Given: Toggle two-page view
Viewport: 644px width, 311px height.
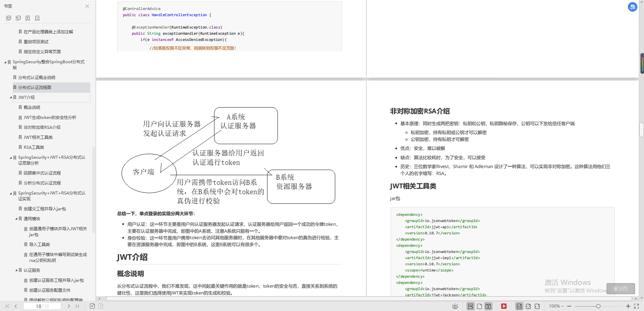Looking at the screenshot, I should click(x=488, y=306).
